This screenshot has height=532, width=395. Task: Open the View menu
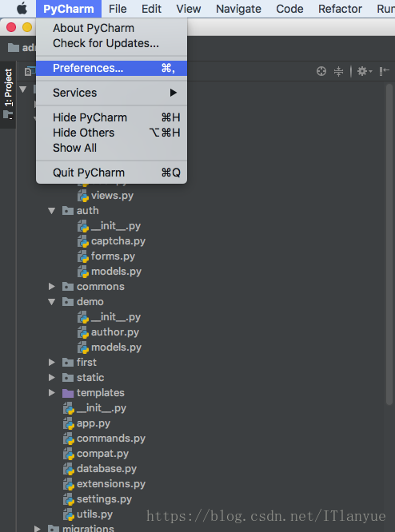[x=189, y=9]
